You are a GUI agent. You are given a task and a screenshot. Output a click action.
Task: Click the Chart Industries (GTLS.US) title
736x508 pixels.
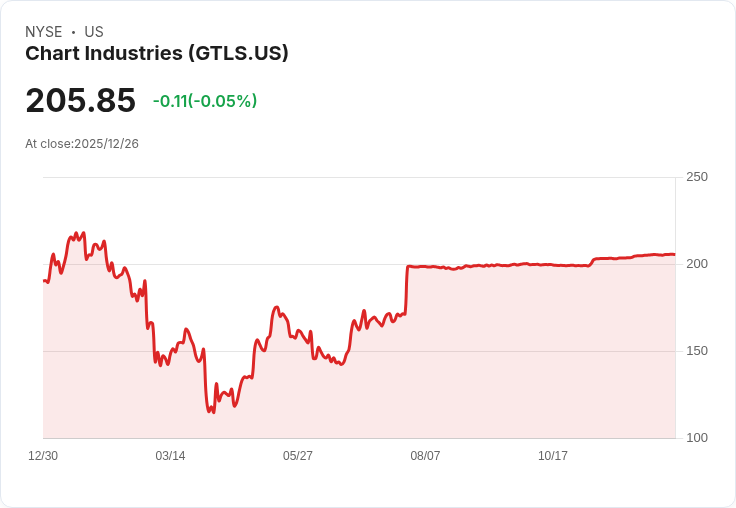[157, 53]
